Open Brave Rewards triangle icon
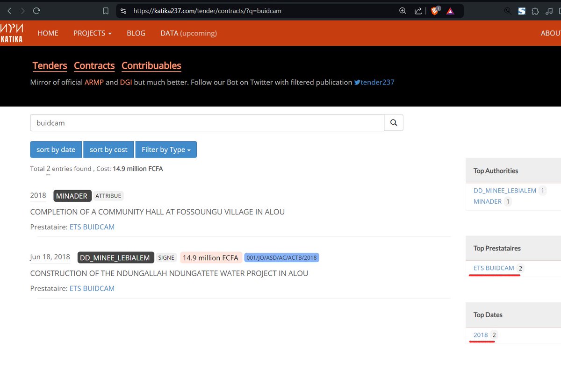The width and height of the screenshot is (561, 392). (450, 11)
